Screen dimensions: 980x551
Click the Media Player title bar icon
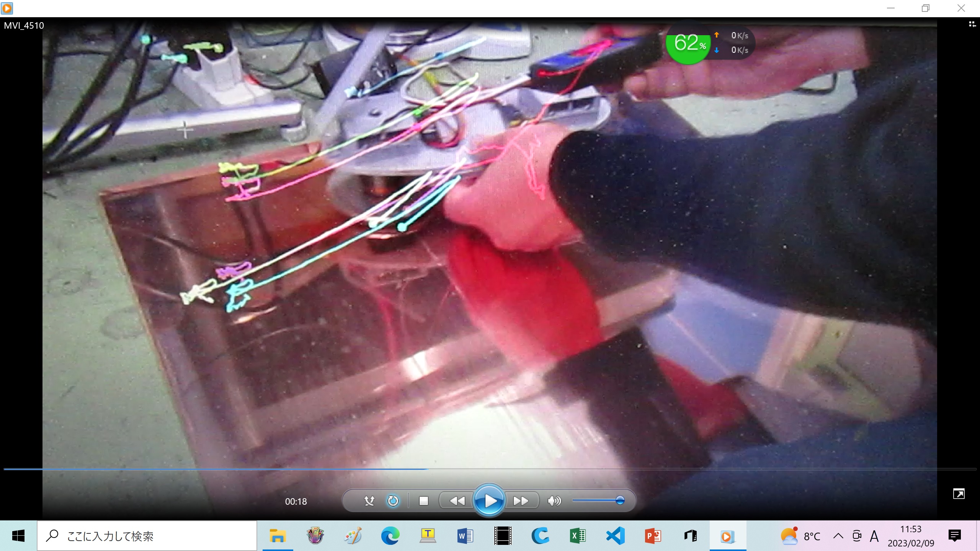(7, 8)
